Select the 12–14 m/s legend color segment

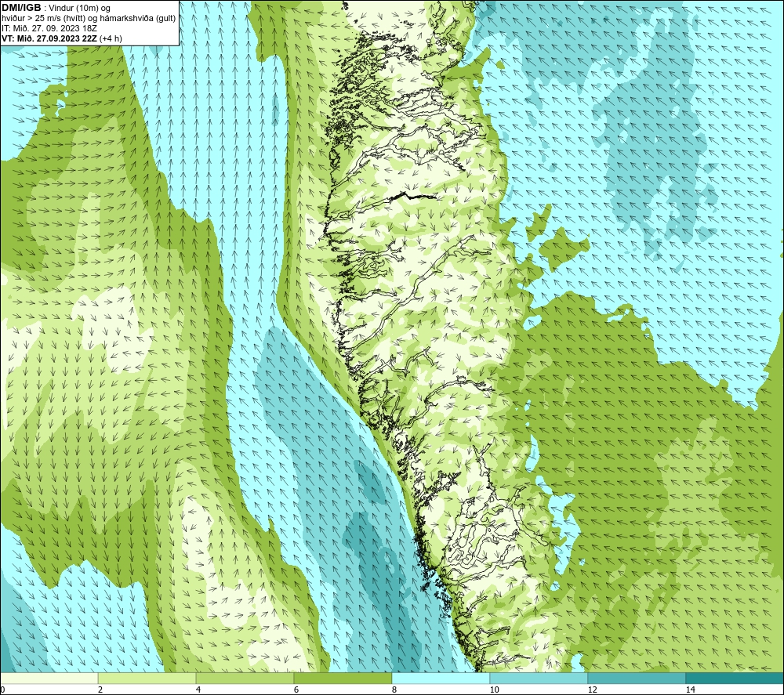[637, 679]
